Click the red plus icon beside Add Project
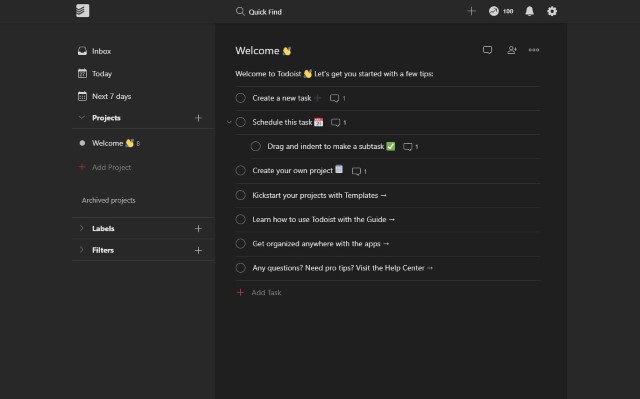The width and height of the screenshot is (640, 399). click(82, 167)
